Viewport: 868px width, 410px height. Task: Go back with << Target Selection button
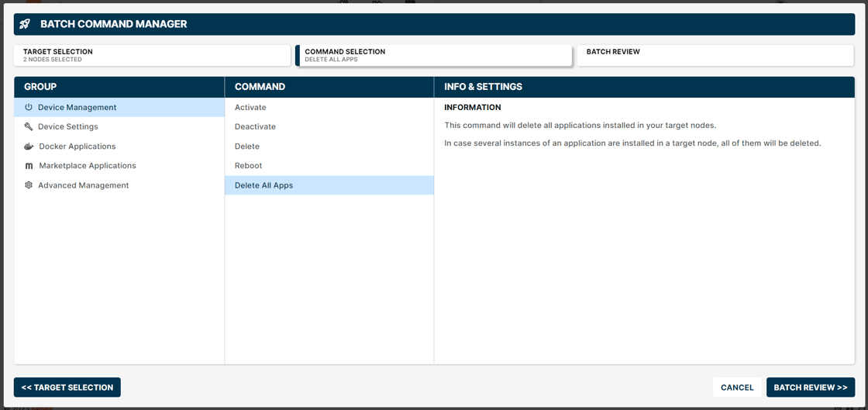tap(67, 388)
